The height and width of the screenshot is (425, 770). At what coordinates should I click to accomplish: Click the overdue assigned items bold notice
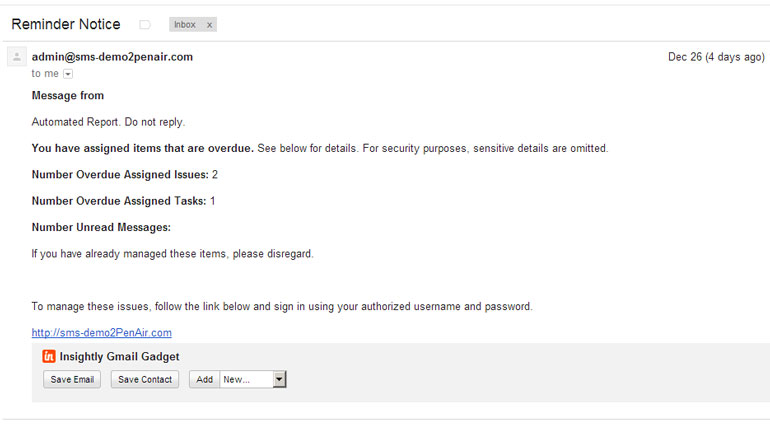tap(143, 148)
